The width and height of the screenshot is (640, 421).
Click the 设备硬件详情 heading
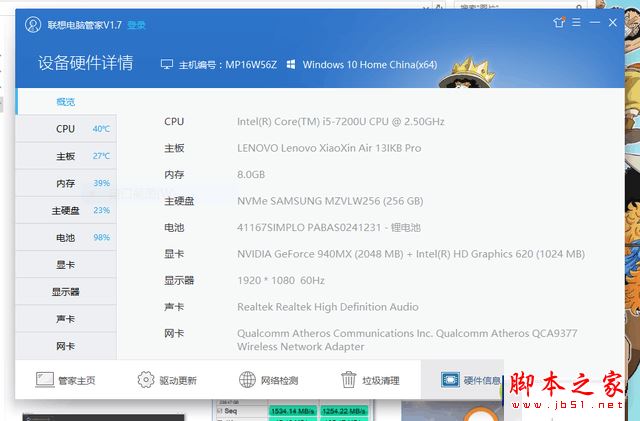pyautogui.click(x=85, y=63)
